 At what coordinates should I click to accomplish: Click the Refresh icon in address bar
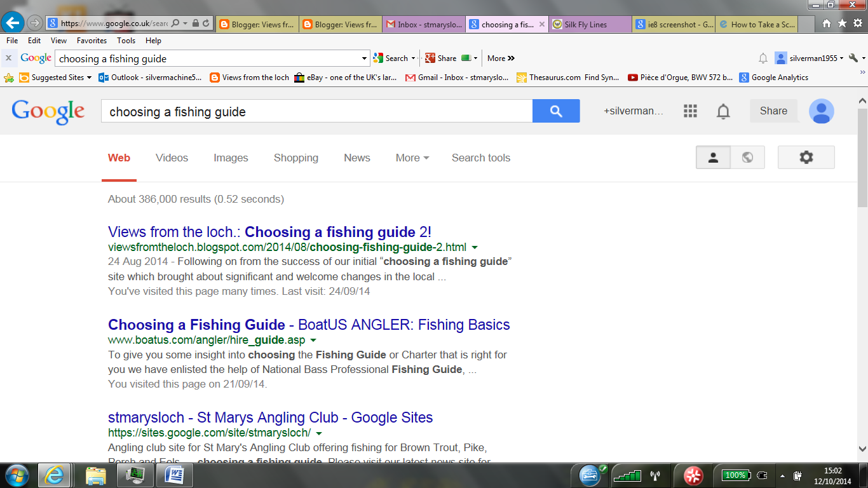[206, 24]
